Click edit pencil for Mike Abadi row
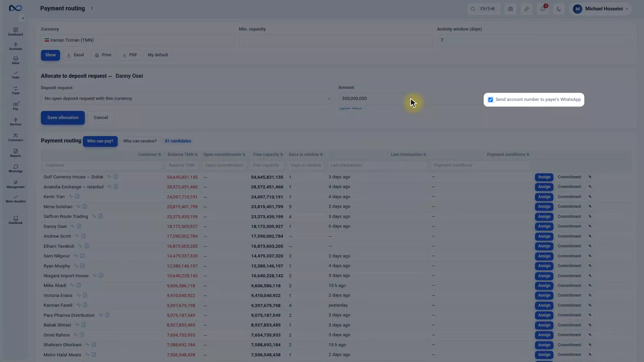Viewport: 644px width, 362px height. tap(590, 286)
